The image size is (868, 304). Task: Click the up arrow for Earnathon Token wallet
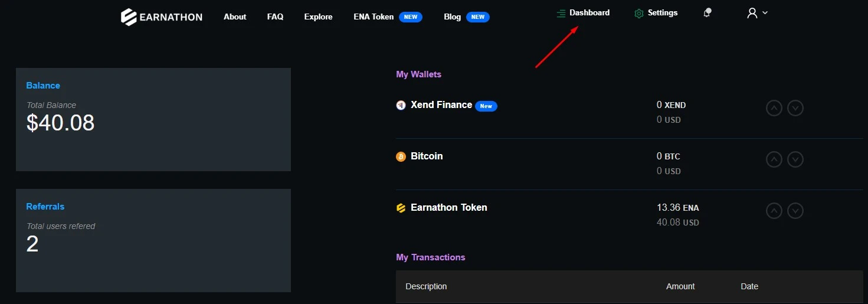click(774, 211)
